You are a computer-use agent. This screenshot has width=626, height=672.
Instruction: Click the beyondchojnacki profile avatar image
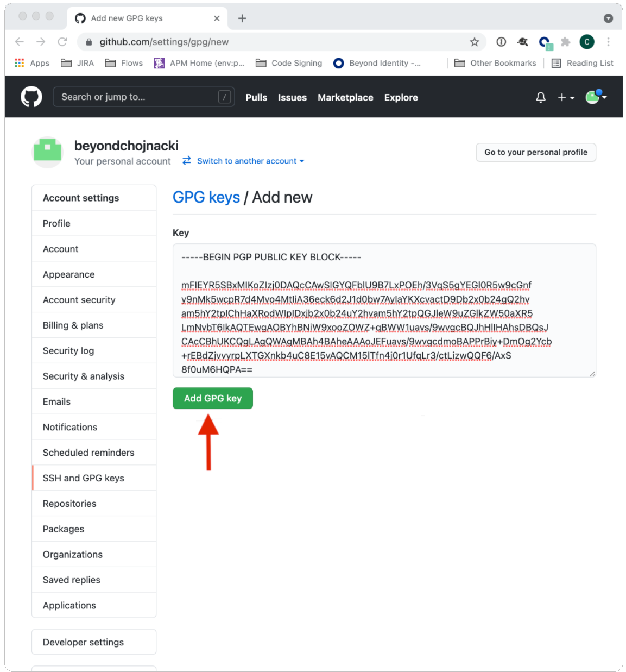[48, 152]
